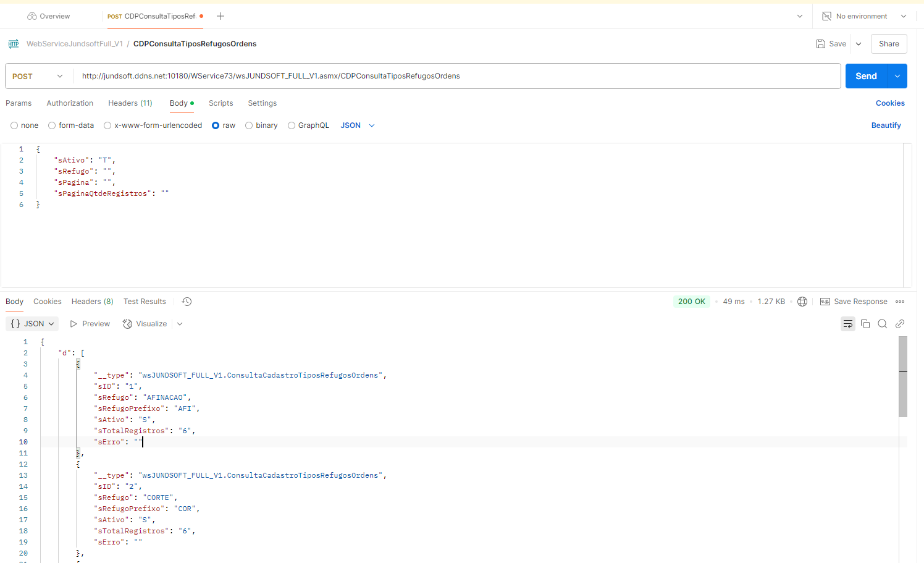Select the GraphQL body radio button

292,125
